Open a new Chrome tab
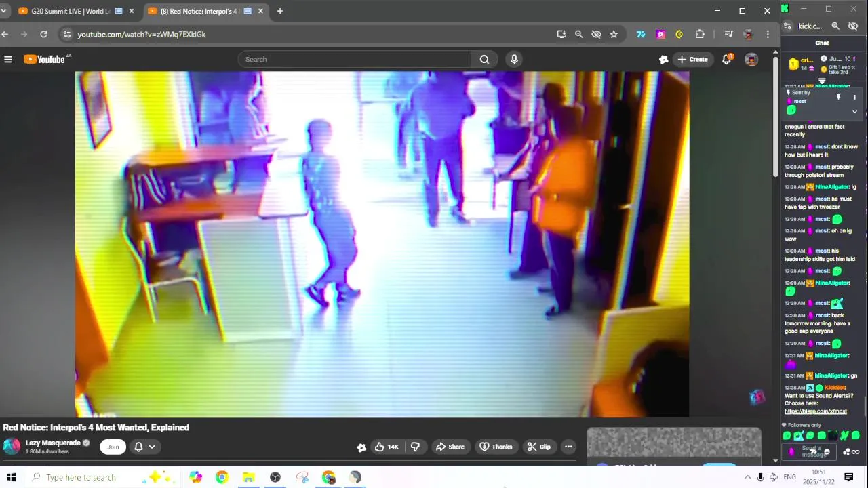868x488 pixels. (279, 12)
